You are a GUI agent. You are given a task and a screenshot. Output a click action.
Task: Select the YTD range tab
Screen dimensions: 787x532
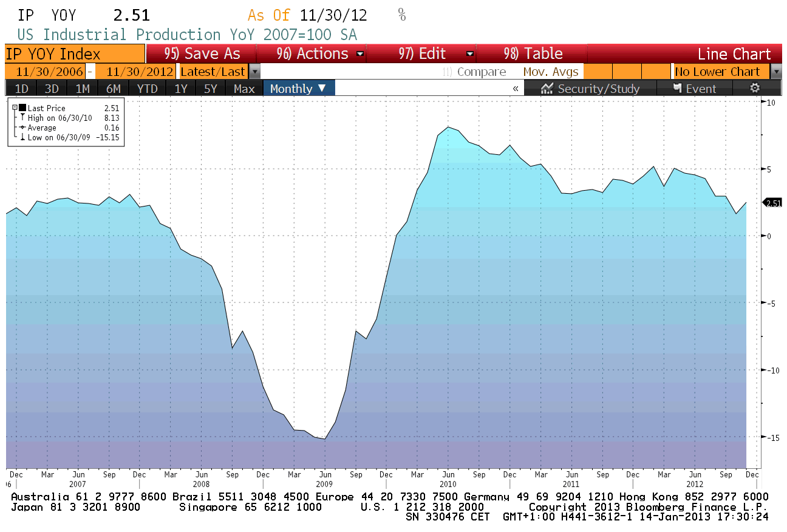pyautogui.click(x=148, y=89)
